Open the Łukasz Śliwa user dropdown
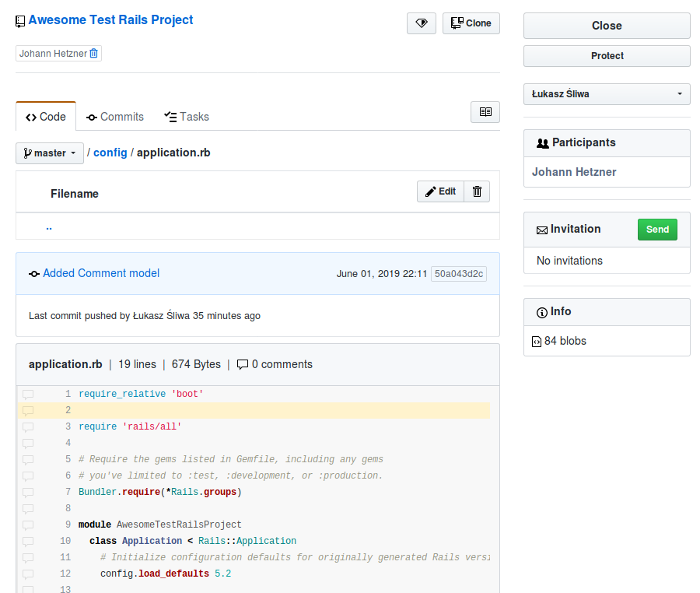The height and width of the screenshot is (593, 700). pos(607,93)
